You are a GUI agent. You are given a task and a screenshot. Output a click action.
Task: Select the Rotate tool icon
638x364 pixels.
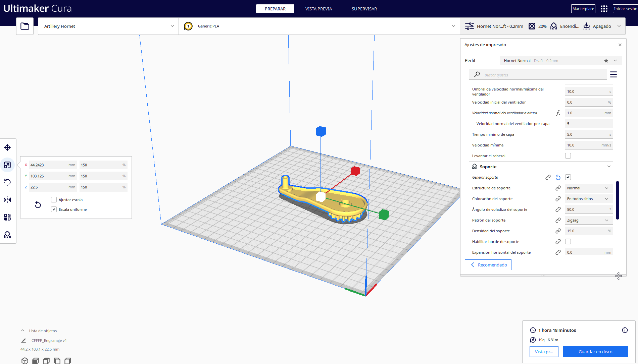(7, 182)
